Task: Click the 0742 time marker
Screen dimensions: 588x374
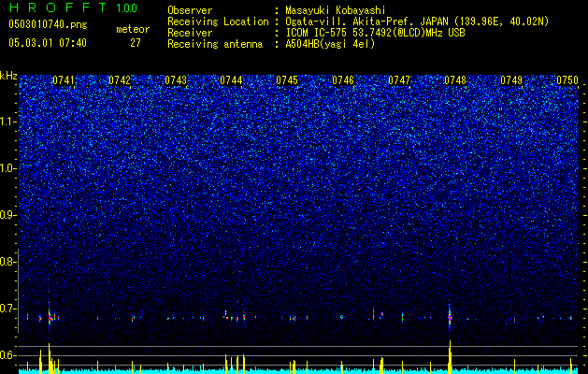Action: (x=120, y=79)
